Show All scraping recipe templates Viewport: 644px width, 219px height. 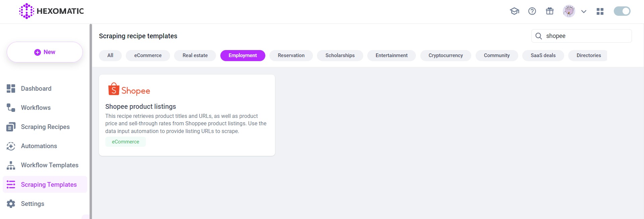coord(110,55)
